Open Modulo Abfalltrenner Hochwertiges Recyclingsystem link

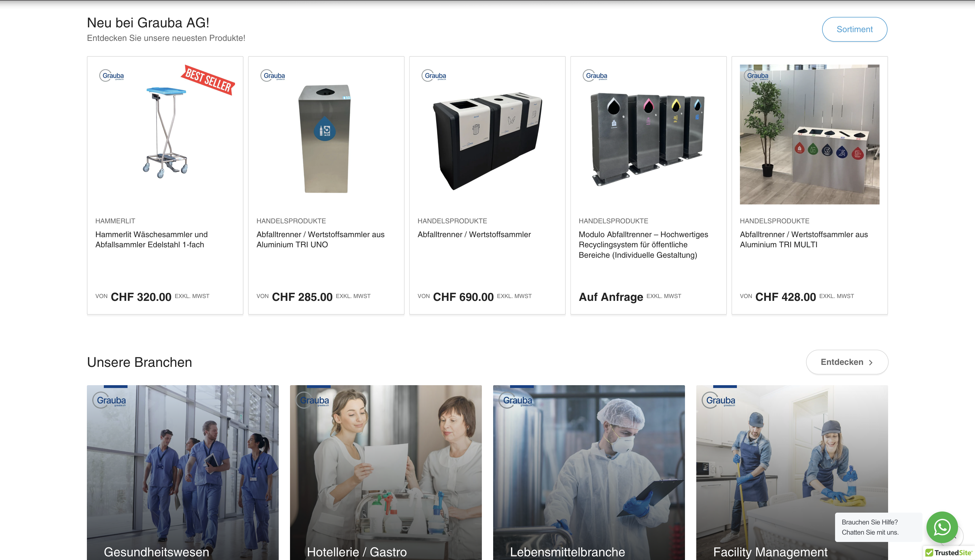[x=643, y=245]
